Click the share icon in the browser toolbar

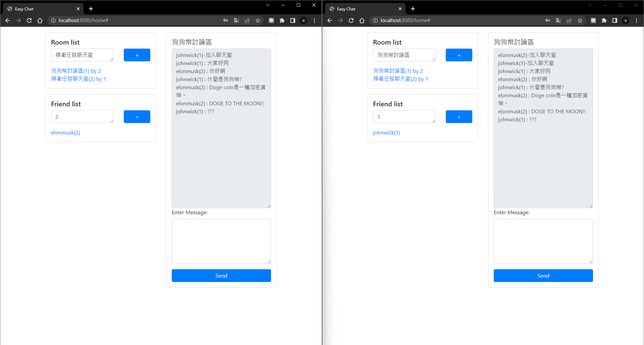[x=247, y=20]
